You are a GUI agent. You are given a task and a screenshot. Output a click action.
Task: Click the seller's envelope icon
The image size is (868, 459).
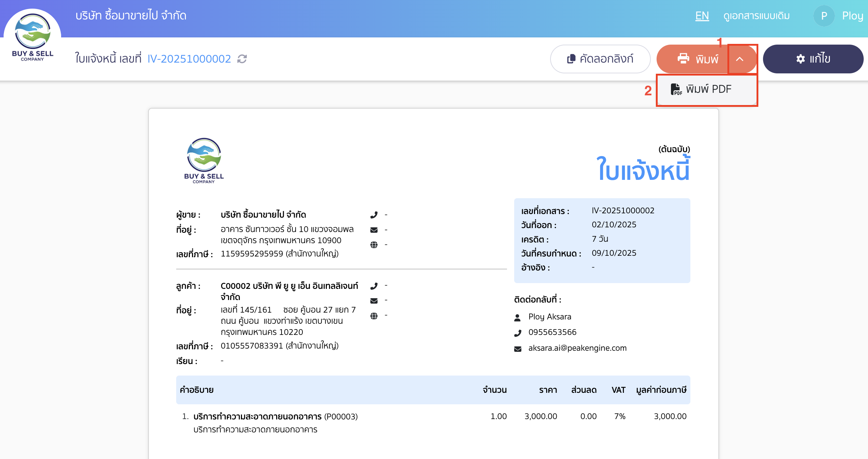point(375,229)
